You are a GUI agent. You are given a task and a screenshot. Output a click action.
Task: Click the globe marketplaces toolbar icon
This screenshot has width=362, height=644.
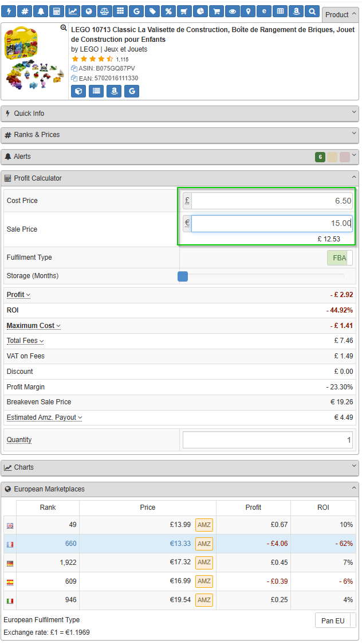tap(89, 11)
